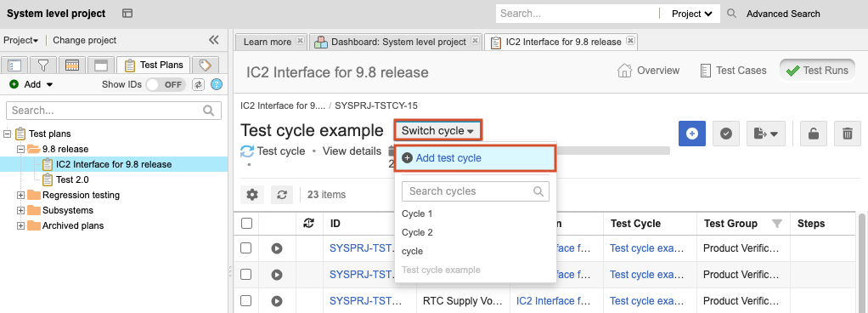Screen dimensions: 868x313
Task: Click Advanced Search link
Action: [x=783, y=14]
